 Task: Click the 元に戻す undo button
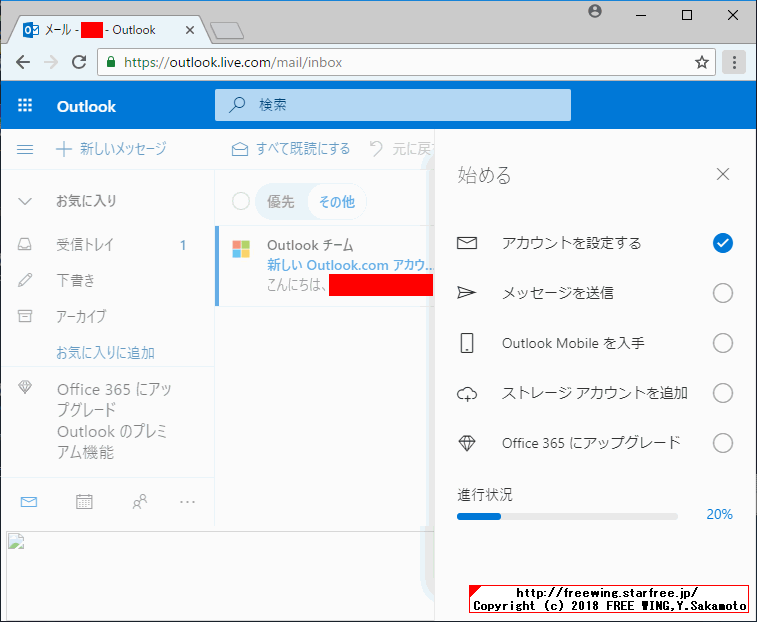pos(402,149)
